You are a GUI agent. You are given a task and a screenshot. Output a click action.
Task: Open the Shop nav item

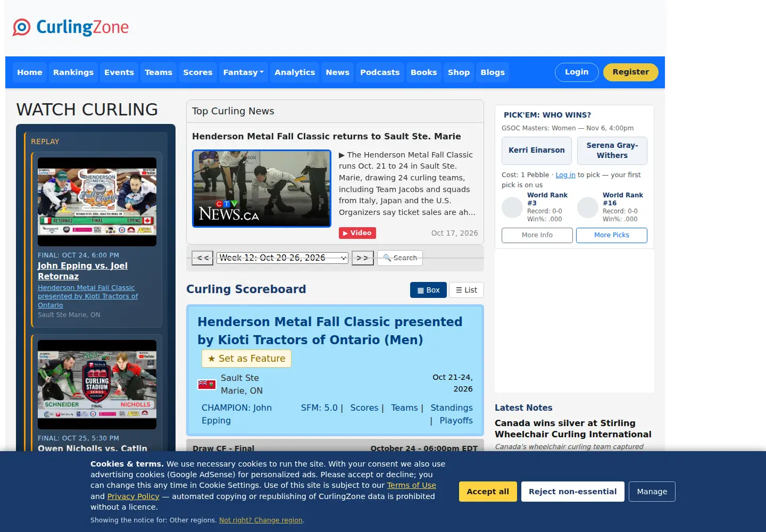pos(459,72)
